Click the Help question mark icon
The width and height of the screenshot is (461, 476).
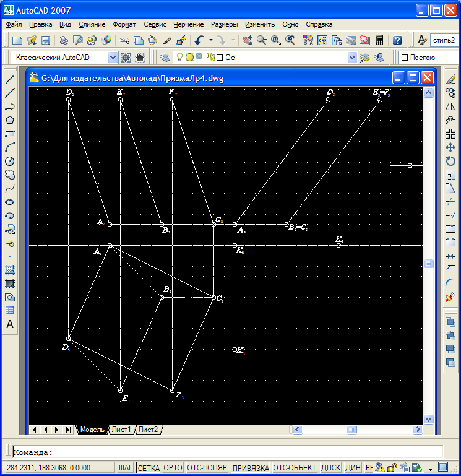397,40
